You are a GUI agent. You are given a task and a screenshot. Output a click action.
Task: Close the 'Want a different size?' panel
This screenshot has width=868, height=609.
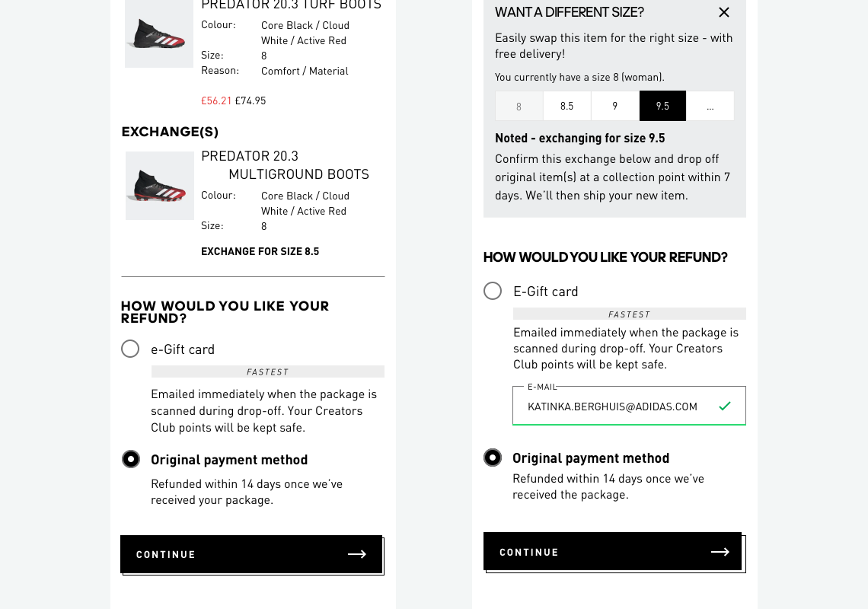(x=724, y=12)
